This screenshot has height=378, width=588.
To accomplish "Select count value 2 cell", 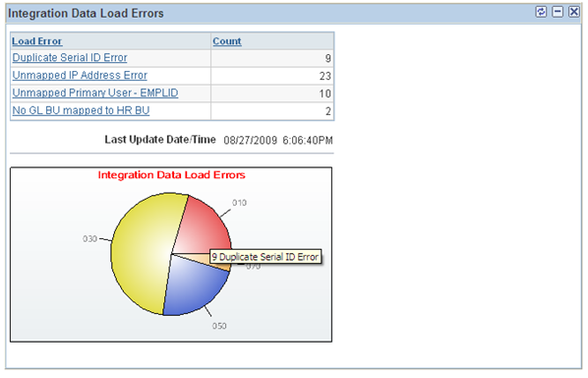I will pos(272,111).
